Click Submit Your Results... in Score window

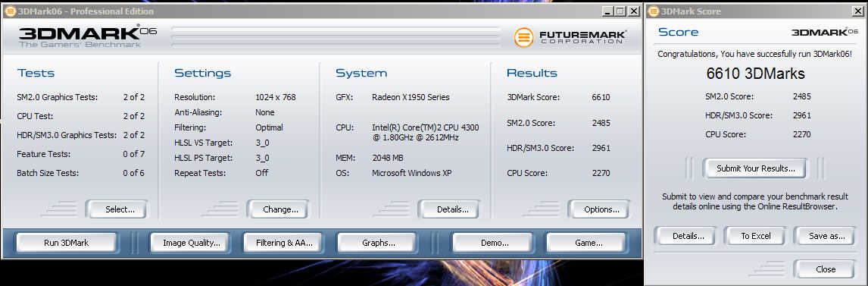755,168
